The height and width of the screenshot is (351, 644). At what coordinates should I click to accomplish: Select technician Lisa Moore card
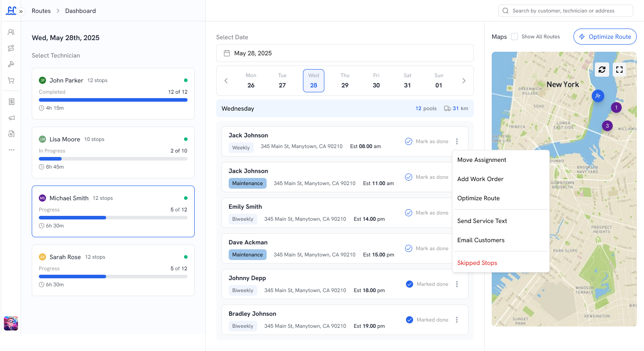(113, 153)
